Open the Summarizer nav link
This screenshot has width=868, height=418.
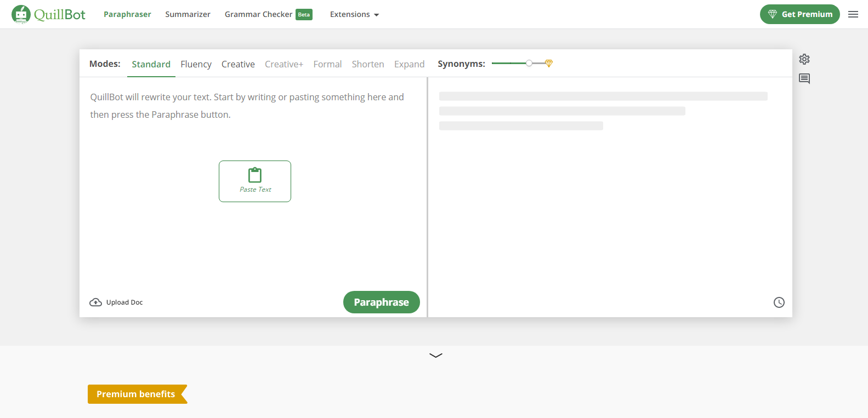pyautogui.click(x=188, y=14)
